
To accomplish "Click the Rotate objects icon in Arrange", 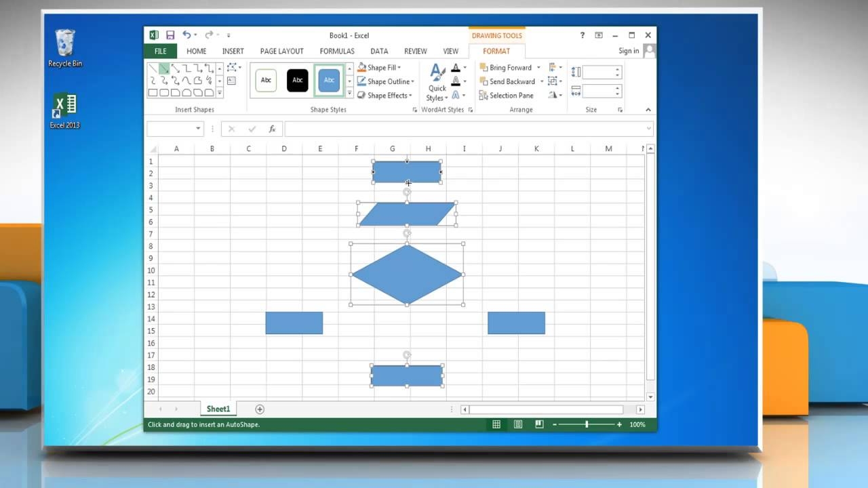I will coord(554,95).
